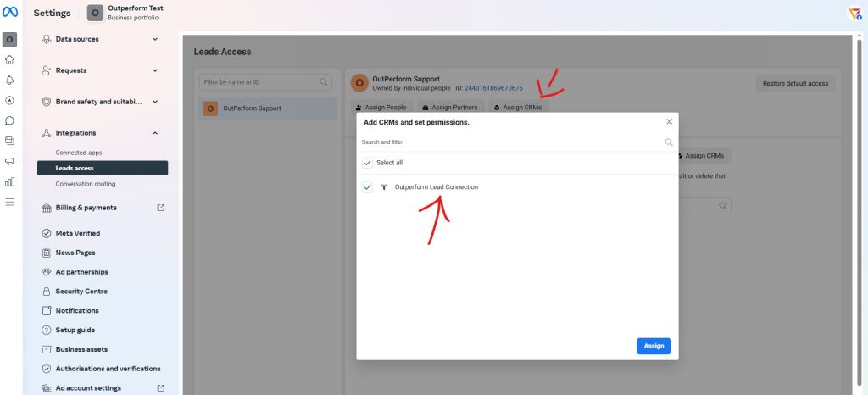
Task: Open the home icon in left rail
Action: point(9,60)
